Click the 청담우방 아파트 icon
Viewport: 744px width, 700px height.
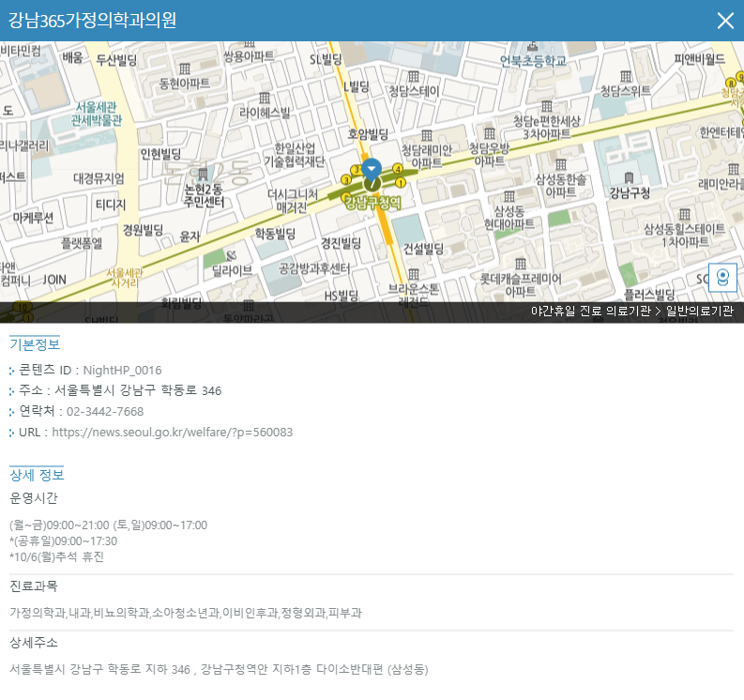coord(490,134)
